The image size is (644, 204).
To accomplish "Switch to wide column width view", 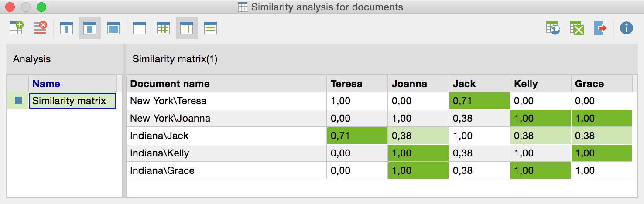I will click(x=113, y=28).
